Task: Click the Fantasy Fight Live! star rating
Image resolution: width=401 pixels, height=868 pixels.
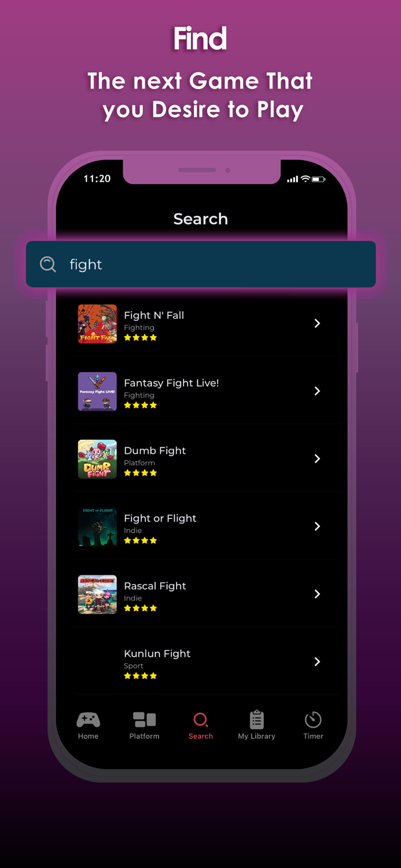Action: click(141, 406)
